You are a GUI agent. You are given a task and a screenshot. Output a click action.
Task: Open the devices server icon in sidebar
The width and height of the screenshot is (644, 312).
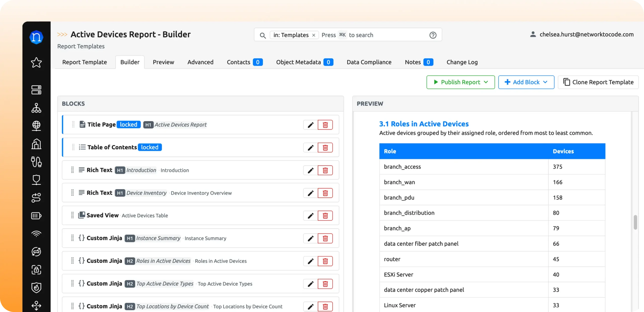(x=36, y=90)
